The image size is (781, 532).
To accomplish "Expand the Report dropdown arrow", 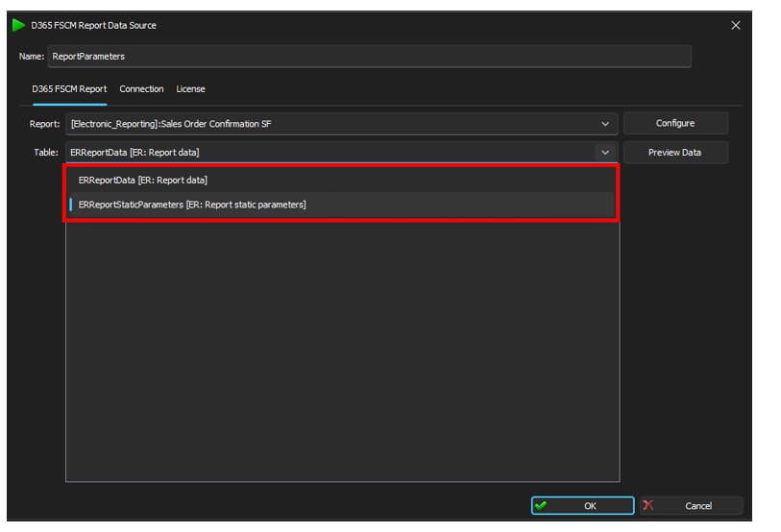I will tap(605, 124).
